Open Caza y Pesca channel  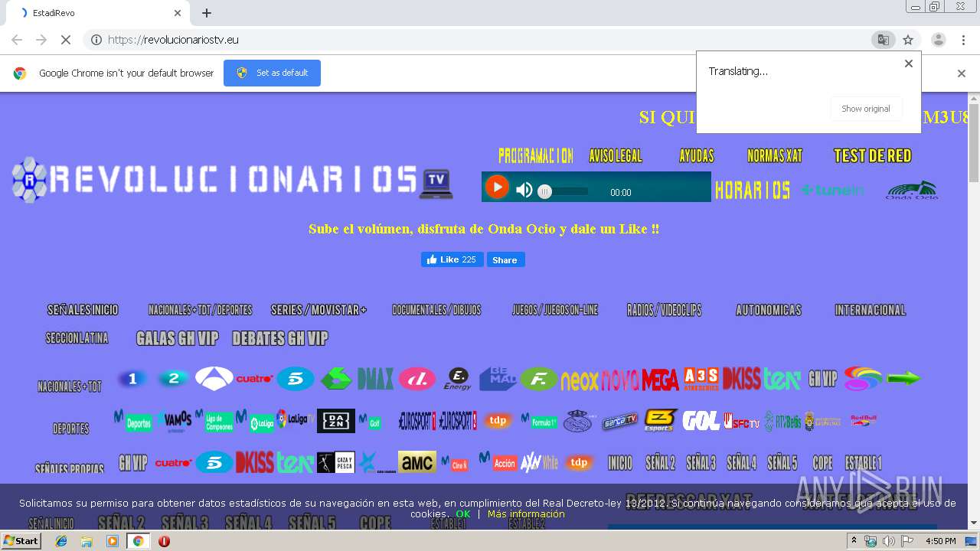pyautogui.click(x=336, y=462)
